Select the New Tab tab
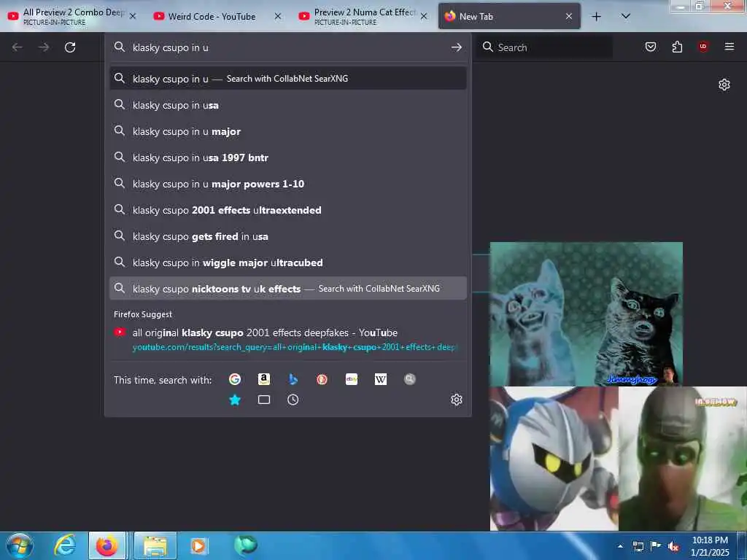This screenshot has height=560, width=747. [508, 16]
